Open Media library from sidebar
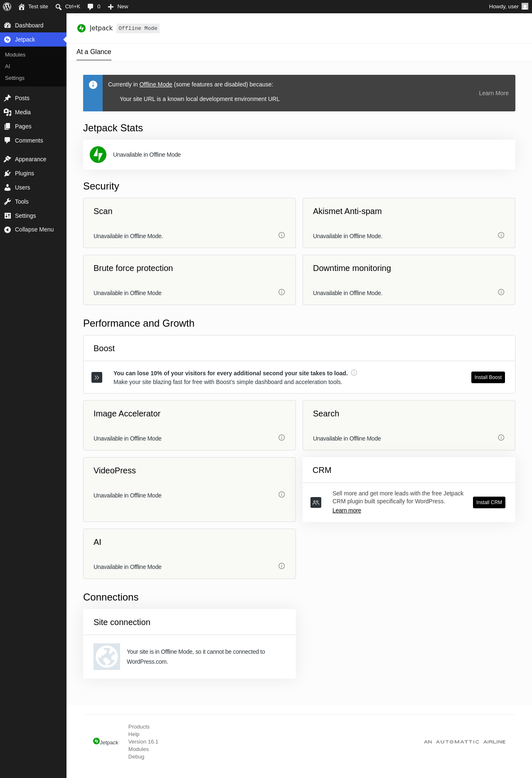 tap(33, 112)
